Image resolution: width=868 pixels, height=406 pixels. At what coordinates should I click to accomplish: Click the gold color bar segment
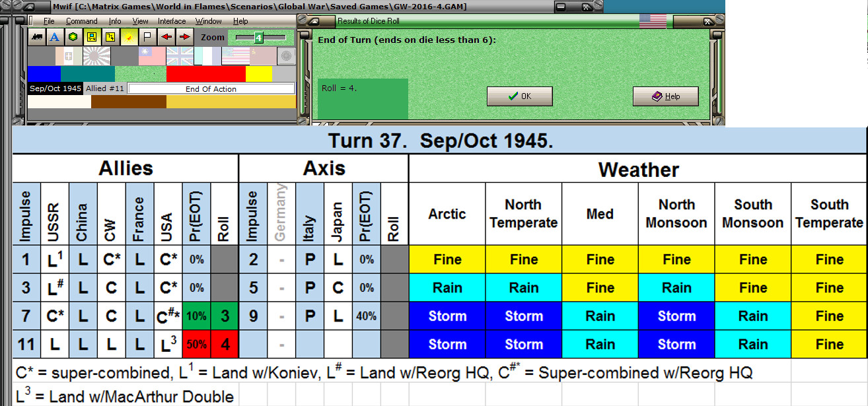(231, 102)
